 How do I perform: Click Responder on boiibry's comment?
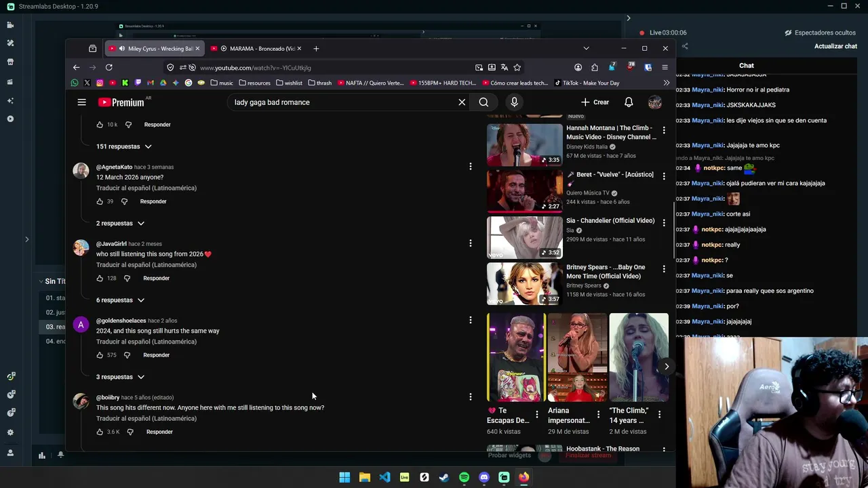(x=159, y=432)
